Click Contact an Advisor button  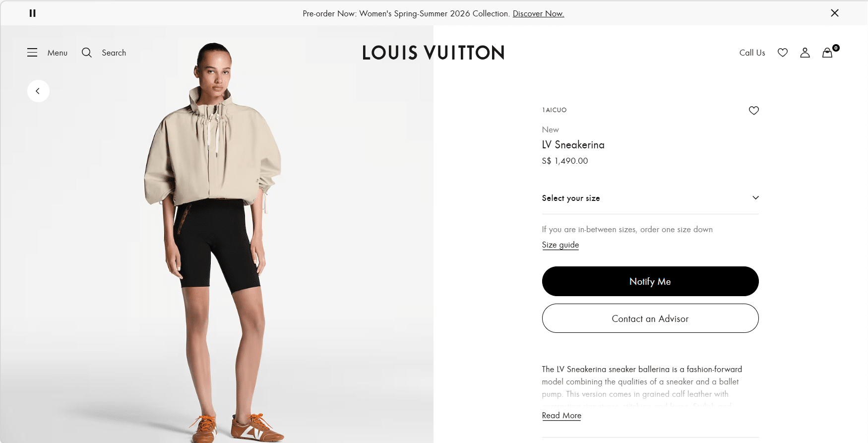(x=650, y=318)
